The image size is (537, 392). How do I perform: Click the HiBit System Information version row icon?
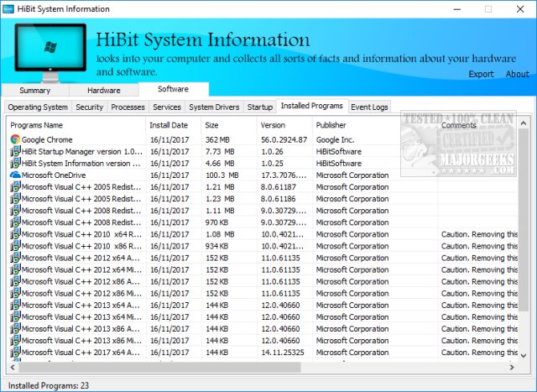(15, 163)
